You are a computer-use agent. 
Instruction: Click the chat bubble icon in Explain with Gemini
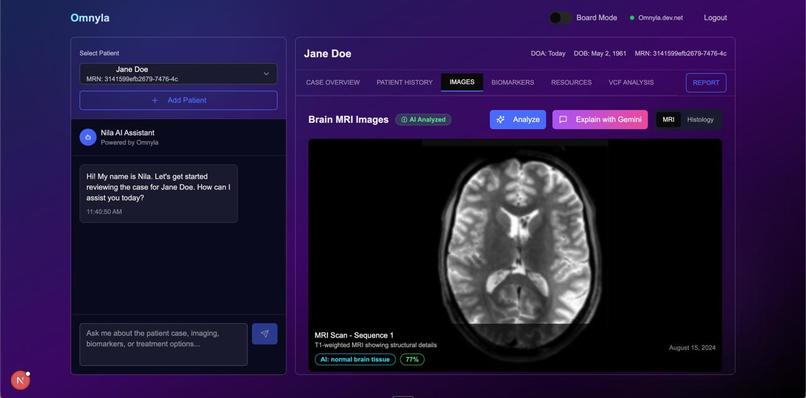tap(563, 119)
